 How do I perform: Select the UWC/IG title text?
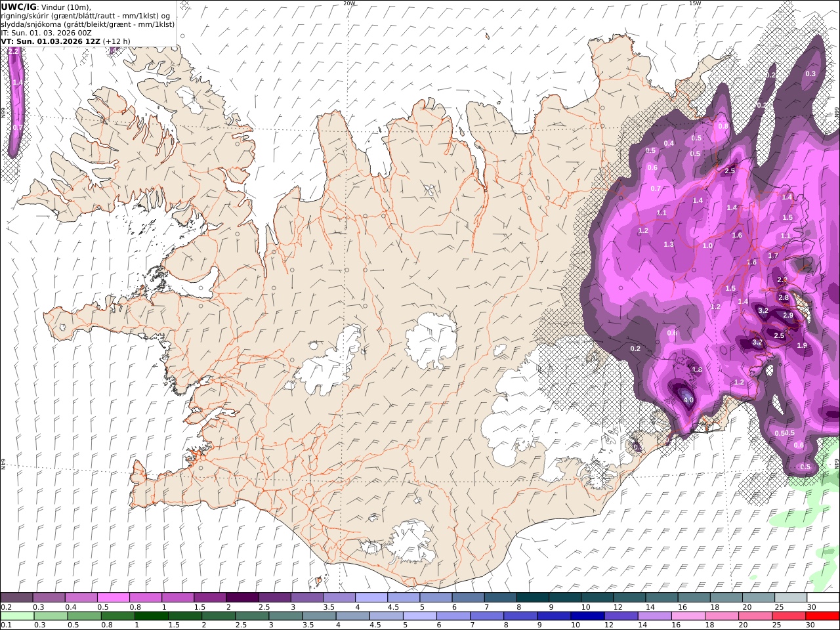18,7
